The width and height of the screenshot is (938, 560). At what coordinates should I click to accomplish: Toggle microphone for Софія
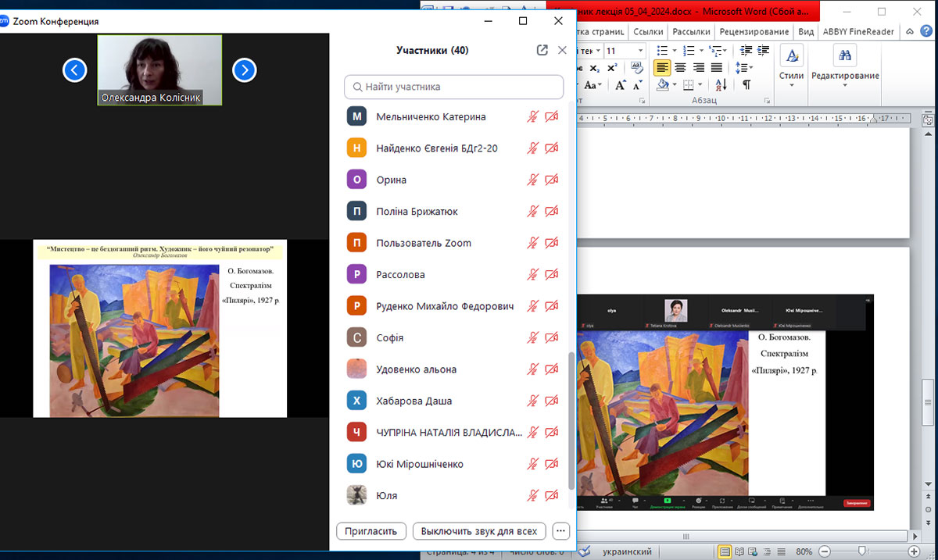click(x=533, y=337)
